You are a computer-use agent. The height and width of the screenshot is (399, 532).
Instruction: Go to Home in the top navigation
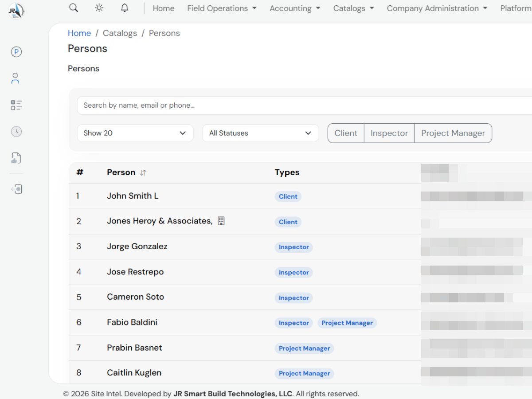tap(164, 8)
